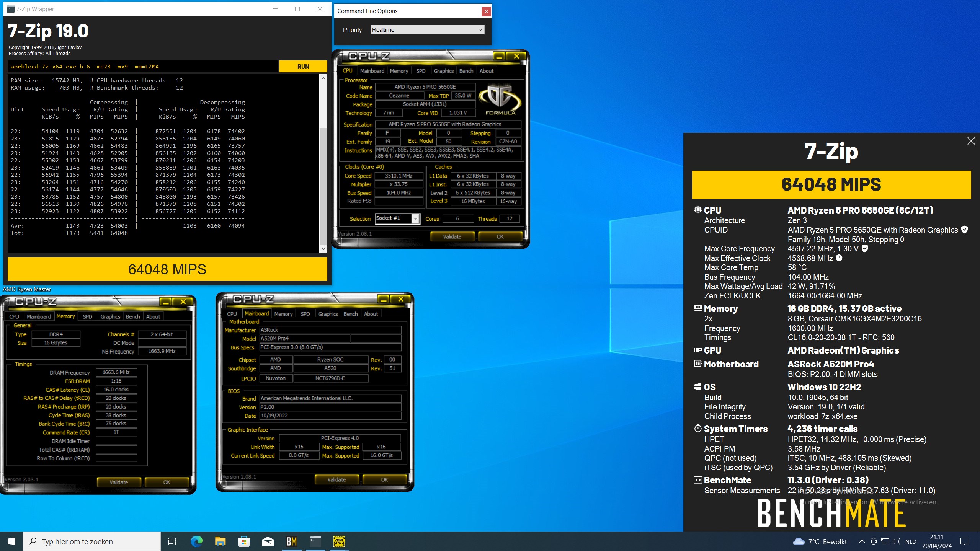
Task: Click the taskbar search box 'Typ hier om te zoeken'
Action: 92,541
